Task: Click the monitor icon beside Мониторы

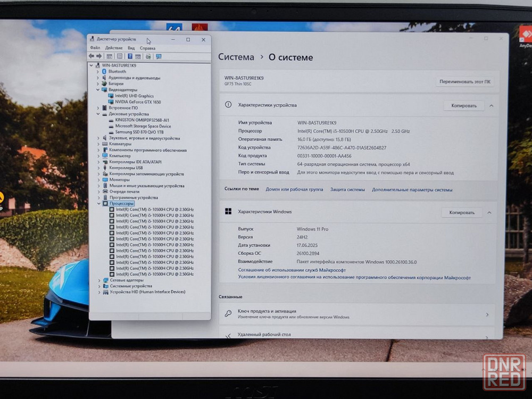Action: pos(105,179)
